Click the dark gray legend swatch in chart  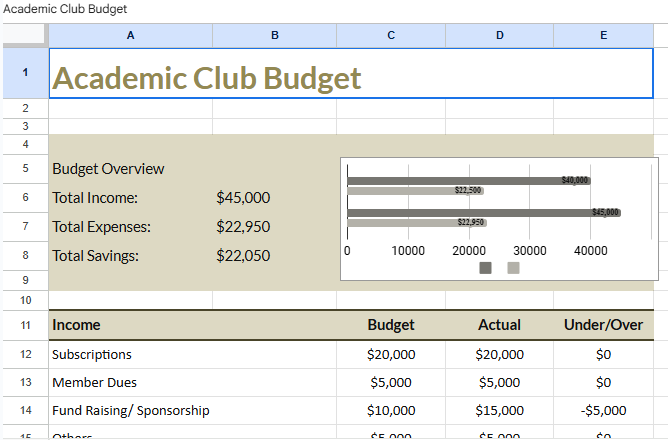[486, 268]
